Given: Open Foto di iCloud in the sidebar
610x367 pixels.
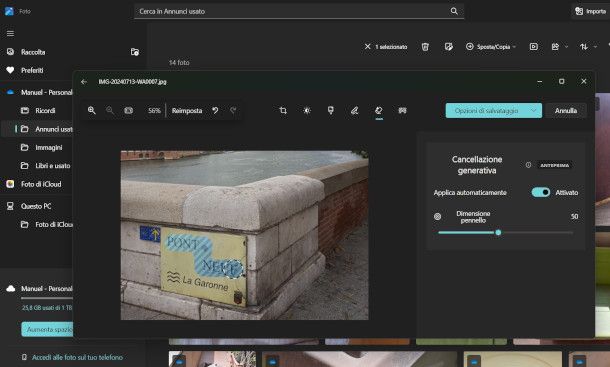Looking at the screenshot, I should [x=41, y=184].
